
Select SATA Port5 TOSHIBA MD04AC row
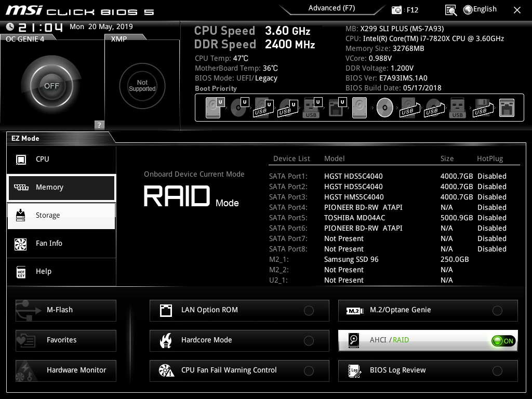pyautogui.click(x=388, y=218)
